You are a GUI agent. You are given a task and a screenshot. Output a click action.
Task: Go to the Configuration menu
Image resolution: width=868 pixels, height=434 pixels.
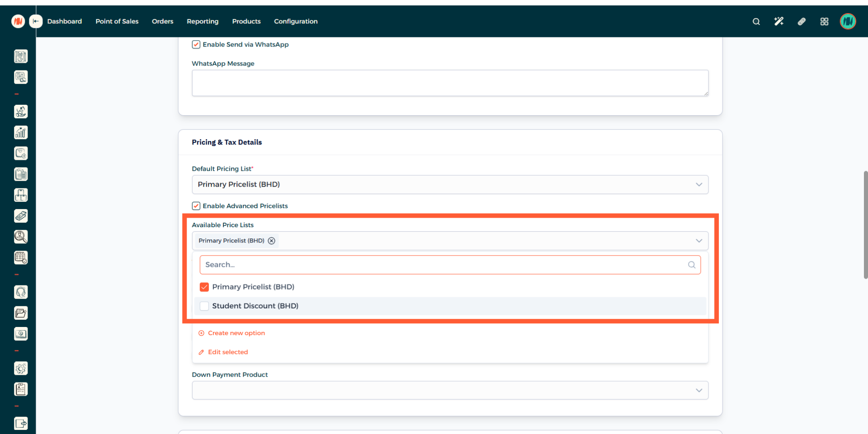(x=296, y=21)
